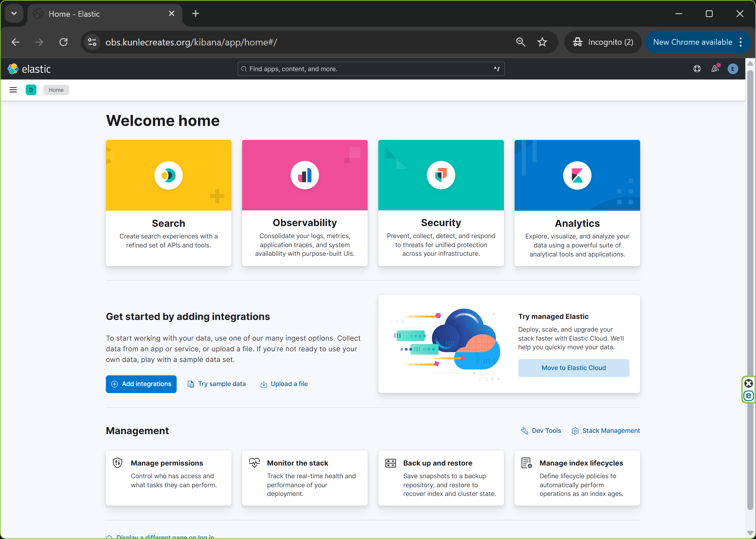Click the Search solution logo icon
The width and height of the screenshot is (756, 539).
(168, 175)
